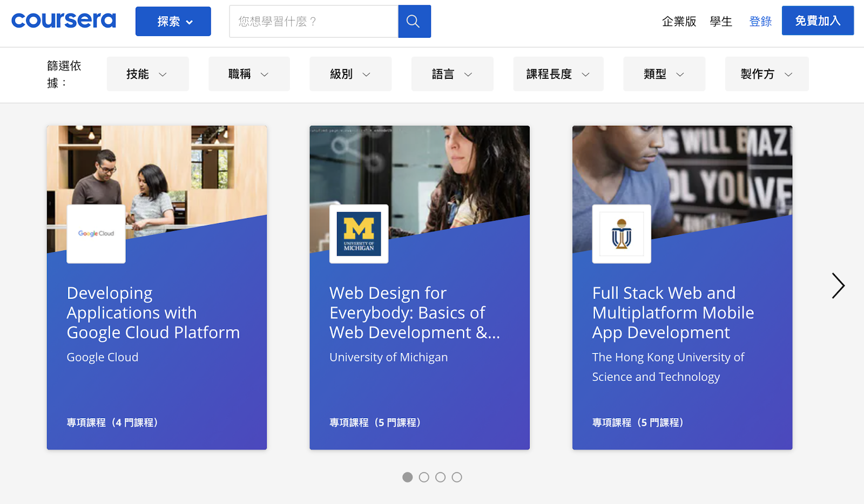The height and width of the screenshot is (504, 864).
Task: Click the '篩選依據：' label
Action: (64, 74)
